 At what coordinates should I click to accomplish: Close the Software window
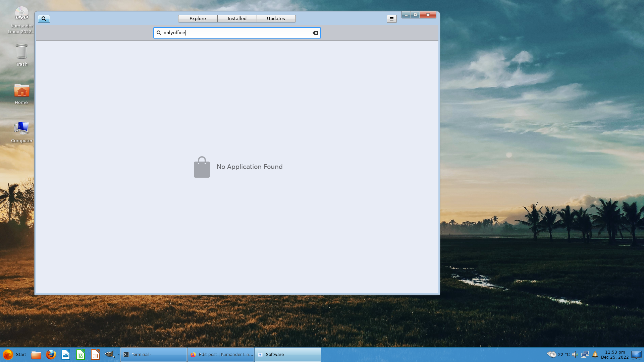click(428, 15)
